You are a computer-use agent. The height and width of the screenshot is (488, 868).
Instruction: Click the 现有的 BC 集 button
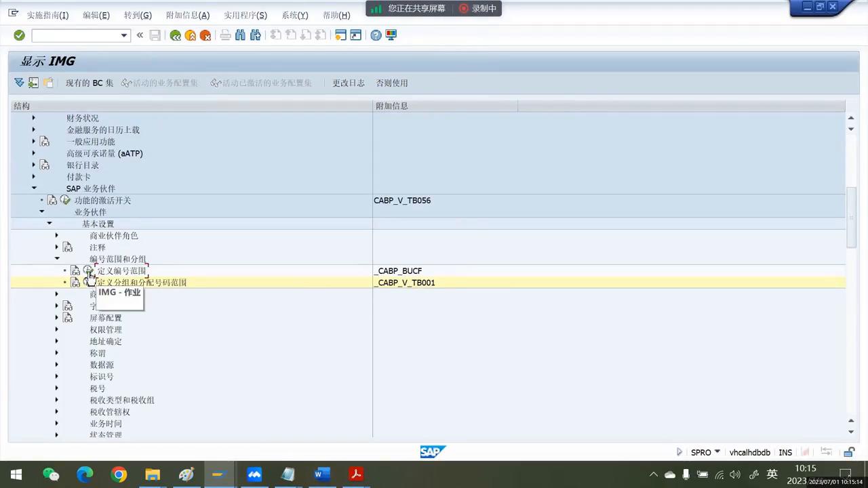click(x=90, y=83)
